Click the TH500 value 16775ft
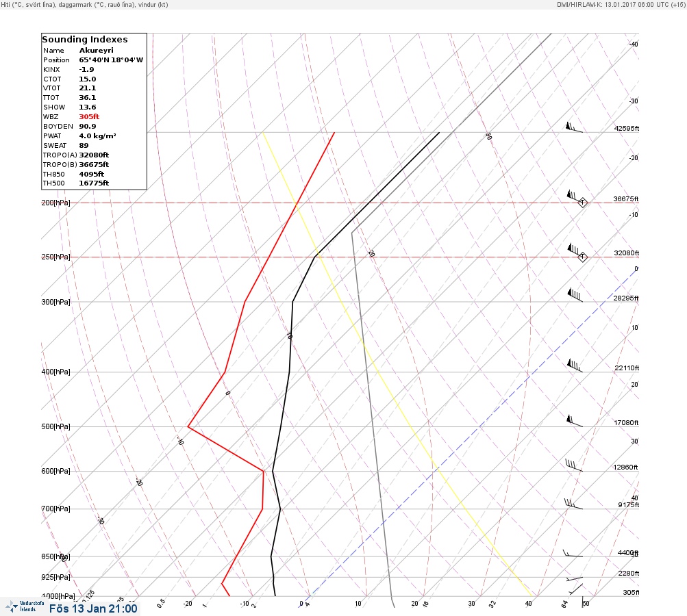Screen dimensions: 687x616 point(95,183)
